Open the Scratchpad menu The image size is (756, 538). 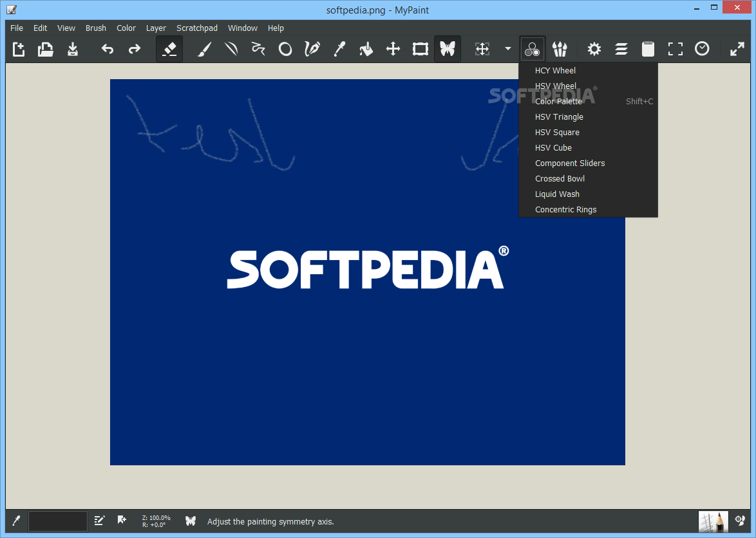196,28
